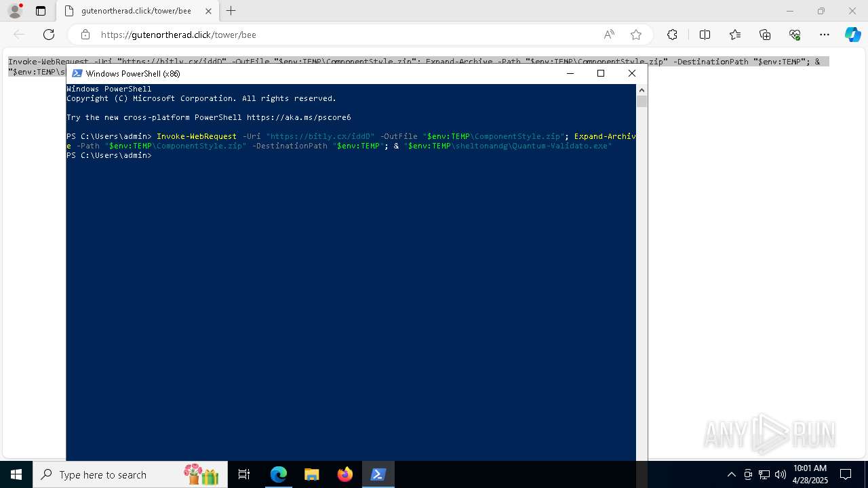Enable split screen view
868x488 pixels.
(705, 35)
